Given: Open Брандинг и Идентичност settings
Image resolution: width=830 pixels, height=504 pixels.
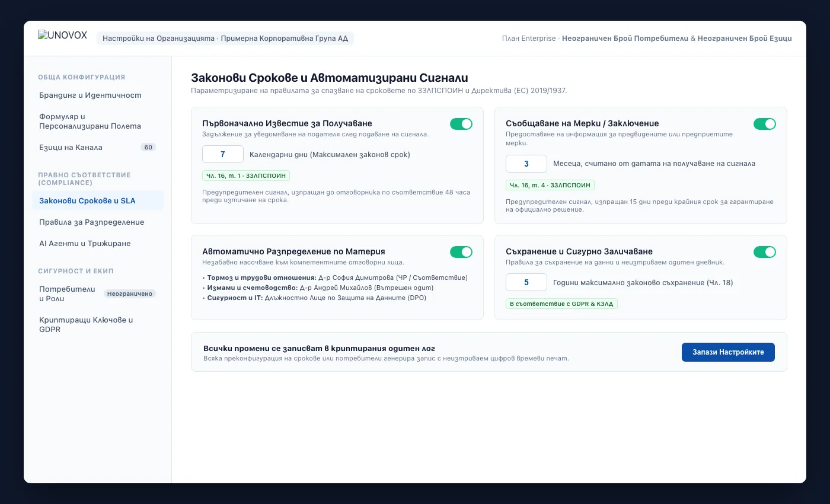Looking at the screenshot, I should (x=98, y=95).
